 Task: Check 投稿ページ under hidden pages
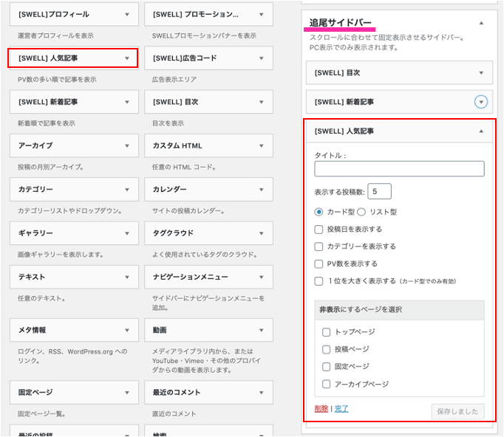(326, 349)
